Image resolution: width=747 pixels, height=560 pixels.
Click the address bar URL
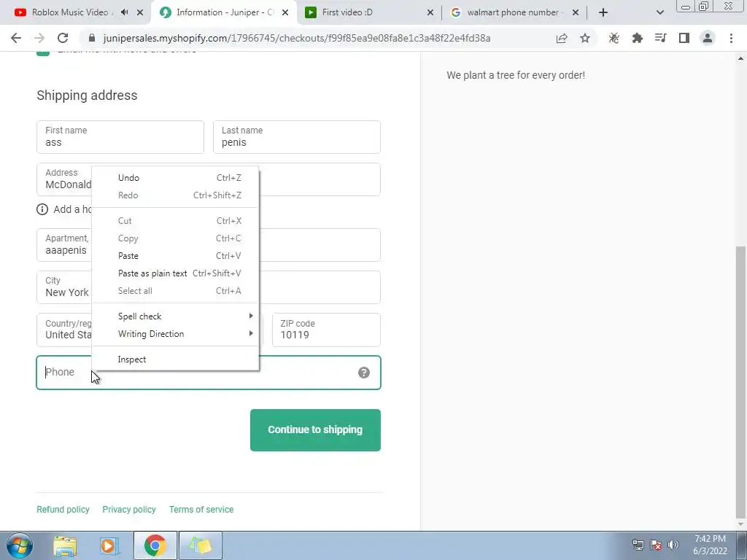[x=296, y=38]
